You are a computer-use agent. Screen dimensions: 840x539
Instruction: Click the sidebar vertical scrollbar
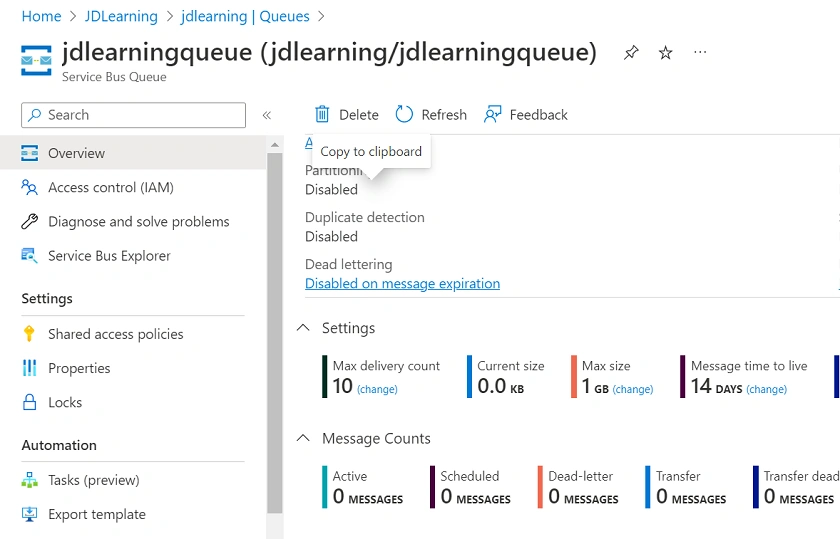[x=274, y=332]
